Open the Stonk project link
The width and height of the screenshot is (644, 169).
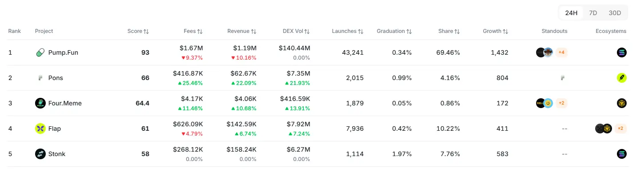57,154
